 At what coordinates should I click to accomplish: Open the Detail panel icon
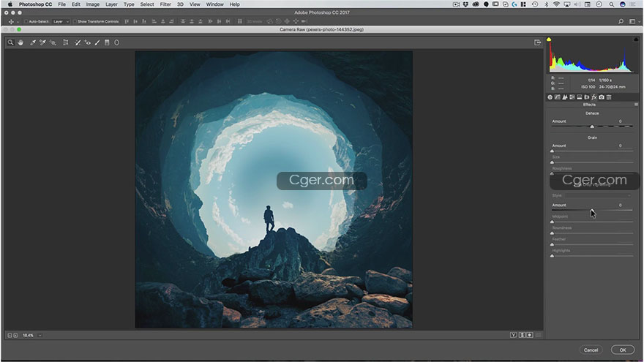[x=565, y=97]
